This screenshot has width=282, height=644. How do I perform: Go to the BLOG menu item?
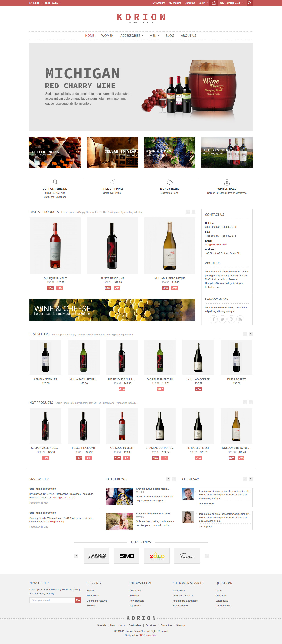click(170, 36)
